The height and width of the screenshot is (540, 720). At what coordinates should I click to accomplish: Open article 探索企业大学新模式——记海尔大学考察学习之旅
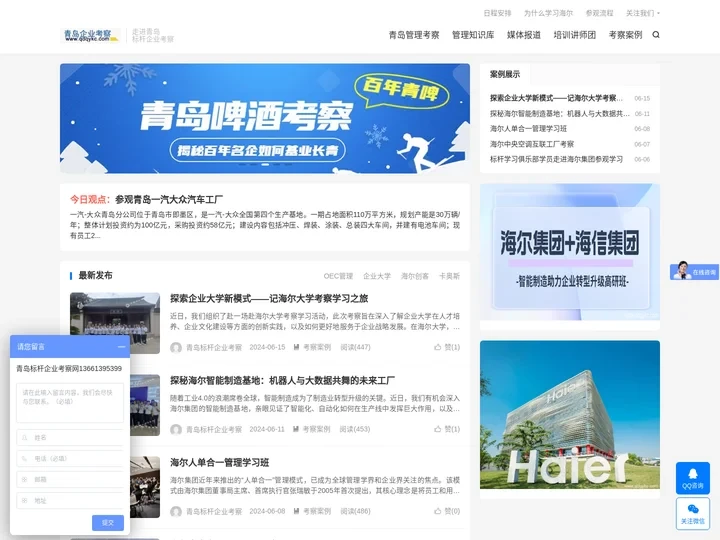[x=269, y=298]
